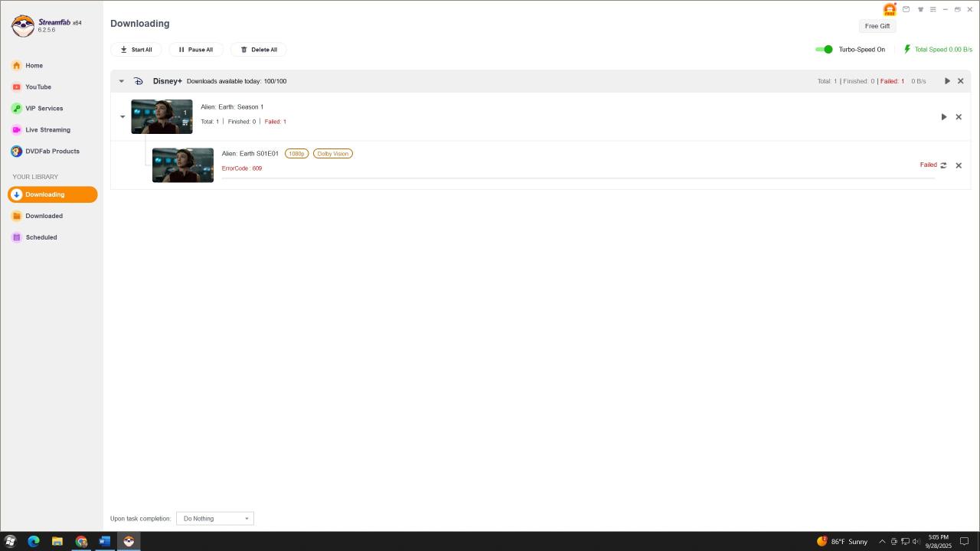This screenshot has width=980, height=551.
Task: Click the Free Gift tooltip label
Action: click(x=877, y=26)
